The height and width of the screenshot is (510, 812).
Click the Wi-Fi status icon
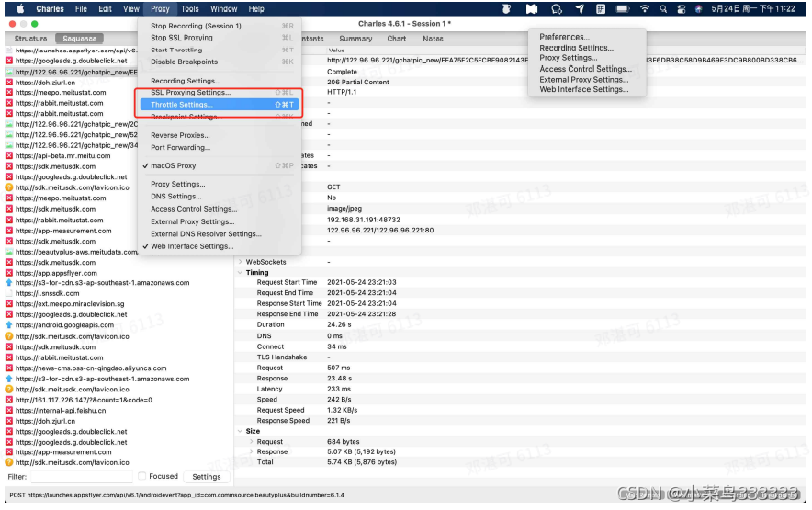click(644, 9)
